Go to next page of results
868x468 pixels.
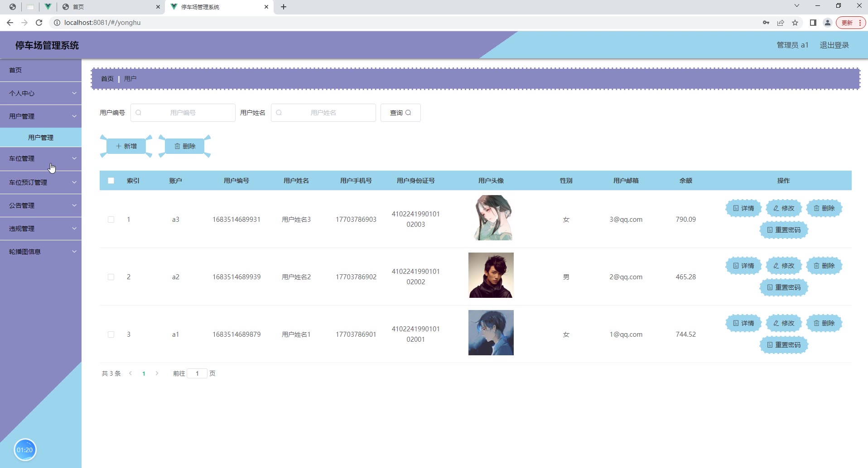tap(157, 373)
